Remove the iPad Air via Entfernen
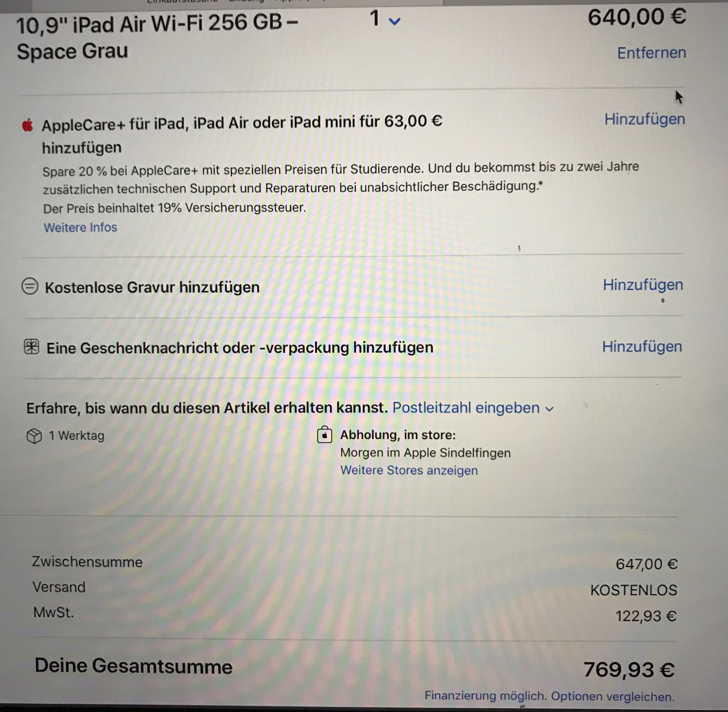728x712 pixels. (x=652, y=53)
